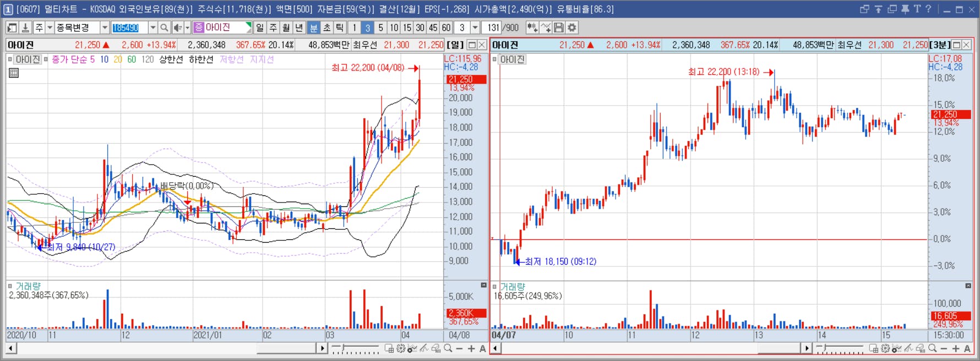
Task: Switch to 일 daily period tab
Action: pos(260,28)
